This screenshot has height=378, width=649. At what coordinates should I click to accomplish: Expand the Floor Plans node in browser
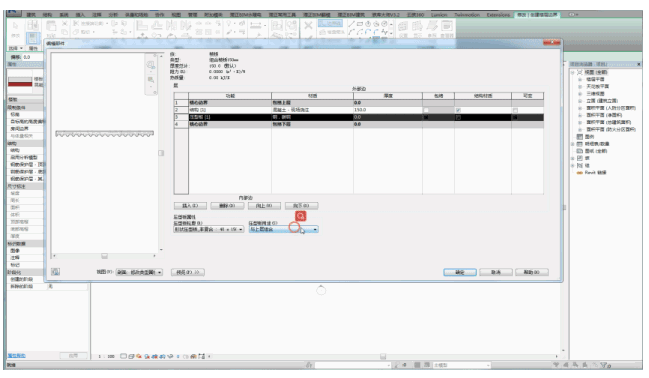click(x=580, y=79)
